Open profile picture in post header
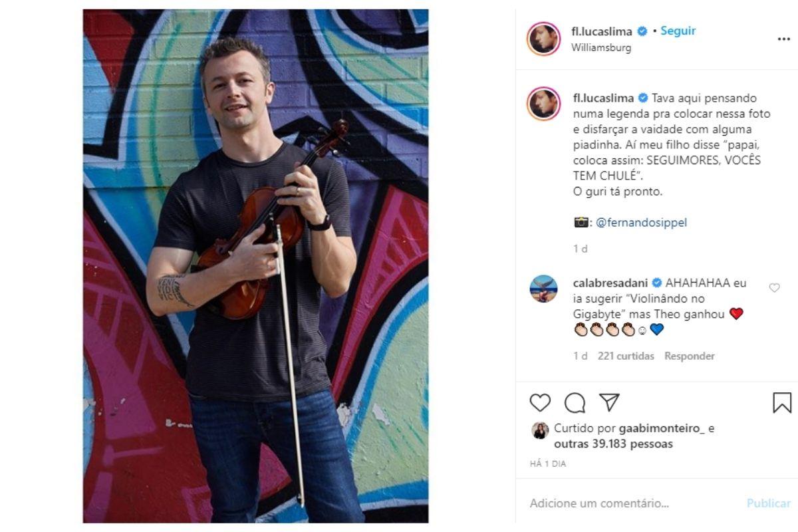The height and width of the screenshot is (532, 798). pyautogui.click(x=543, y=39)
